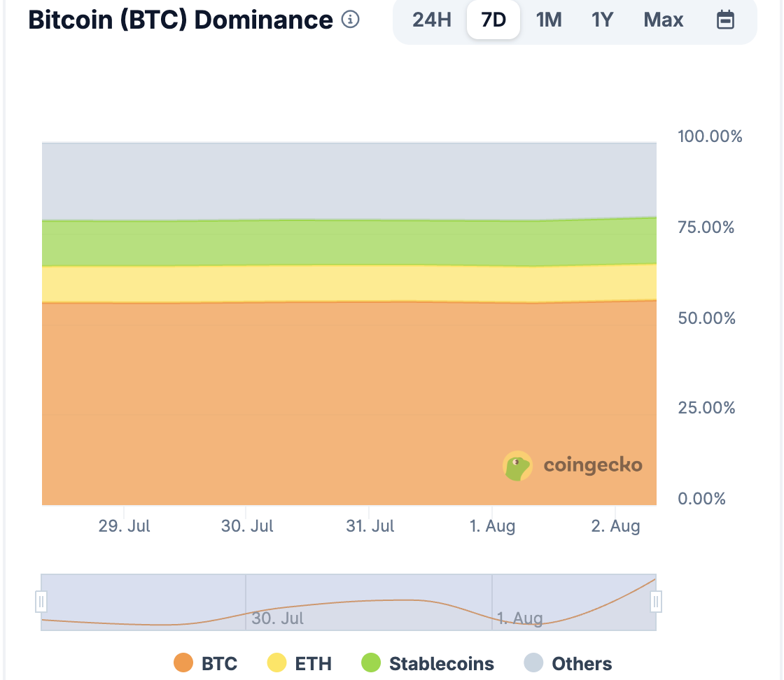The width and height of the screenshot is (784, 680).
Task: Click the right navigator range handle
Action: pos(656,602)
